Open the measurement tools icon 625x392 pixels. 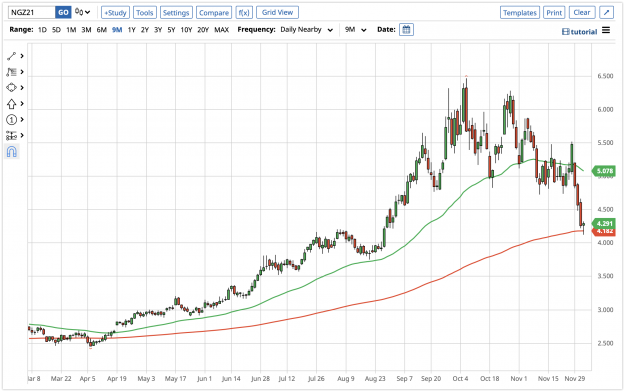click(x=12, y=136)
